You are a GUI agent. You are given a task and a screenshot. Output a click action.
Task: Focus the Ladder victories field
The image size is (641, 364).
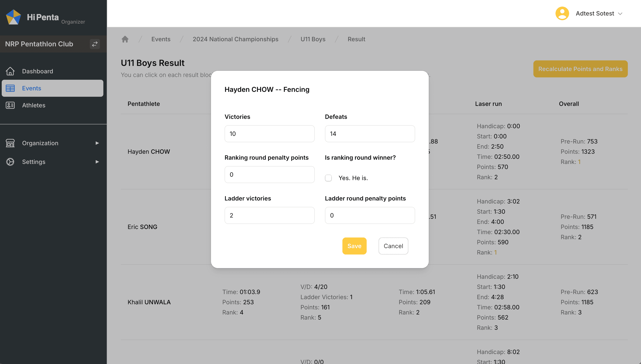point(269,215)
